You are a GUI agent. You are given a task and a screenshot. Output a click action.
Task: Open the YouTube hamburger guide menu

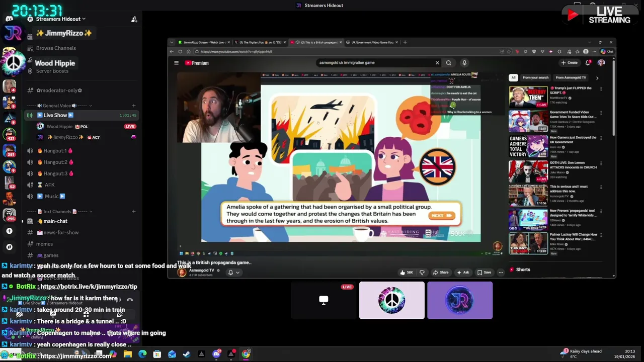(177, 63)
